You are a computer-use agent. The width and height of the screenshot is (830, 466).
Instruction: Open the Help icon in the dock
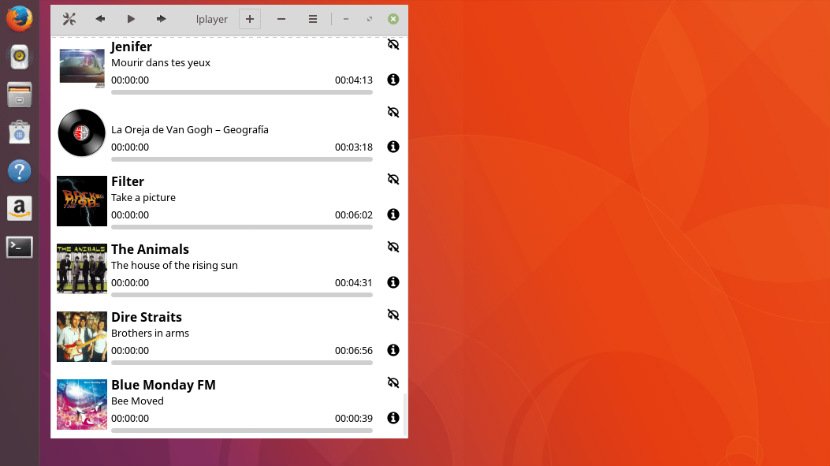20,171
